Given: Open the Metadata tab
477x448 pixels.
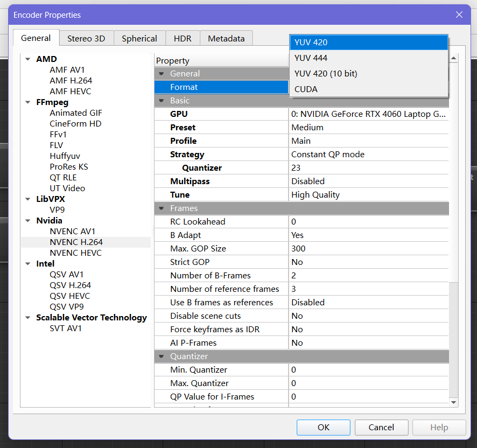Looking at the screenshot, I should tap(226, 38).
